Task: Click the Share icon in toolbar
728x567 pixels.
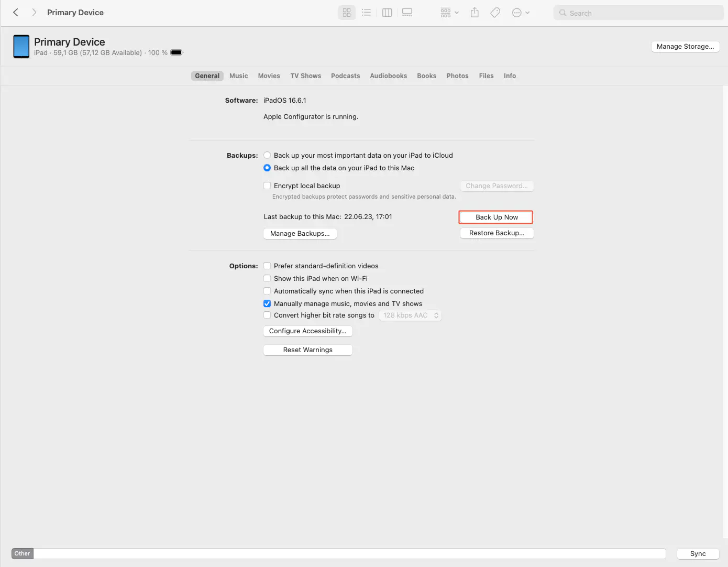Action: pos(475,13)
